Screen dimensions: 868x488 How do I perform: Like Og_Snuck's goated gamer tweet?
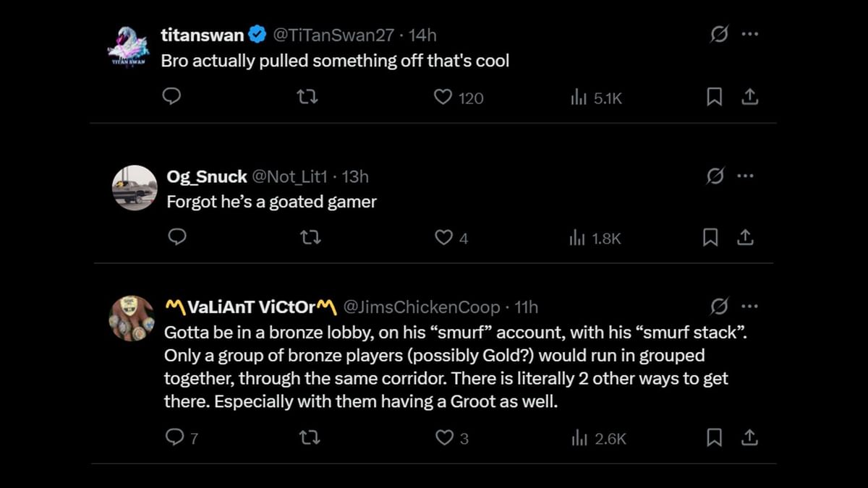[x=443, y=237]
